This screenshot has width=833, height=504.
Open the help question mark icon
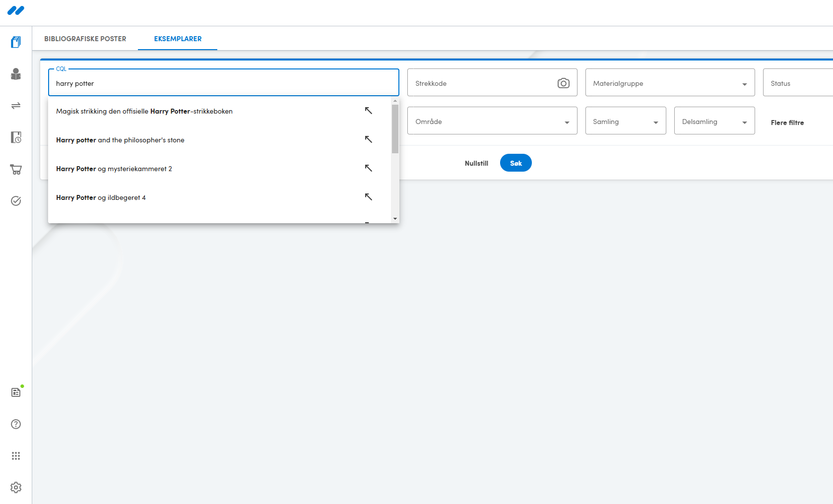click(x=16, y=424)
